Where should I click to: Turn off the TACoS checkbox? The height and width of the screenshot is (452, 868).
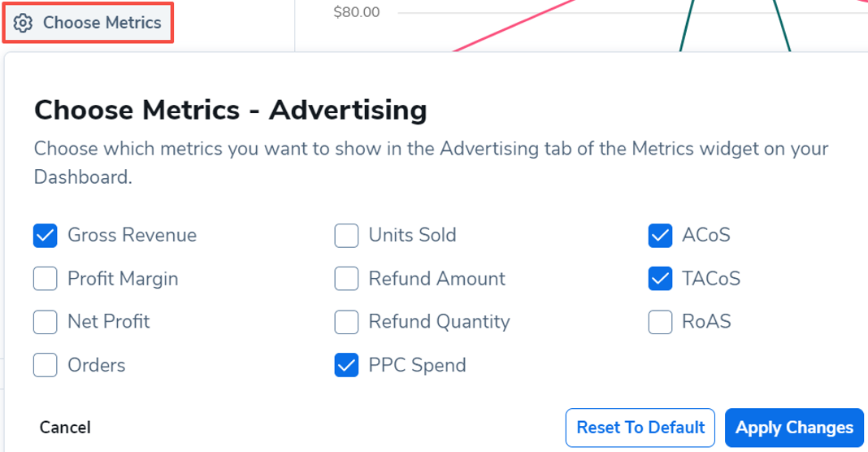point(661,279)
